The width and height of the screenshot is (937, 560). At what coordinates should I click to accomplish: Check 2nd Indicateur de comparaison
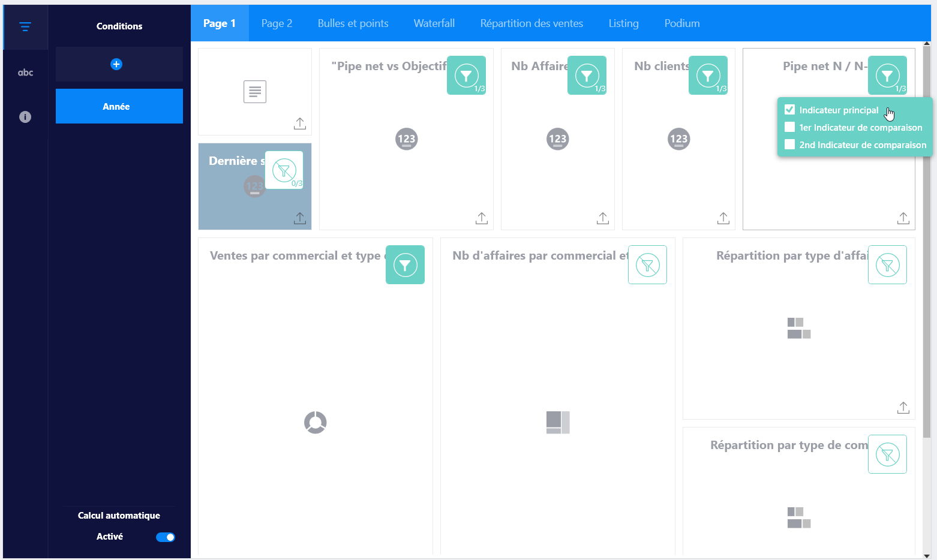point(790,144)
